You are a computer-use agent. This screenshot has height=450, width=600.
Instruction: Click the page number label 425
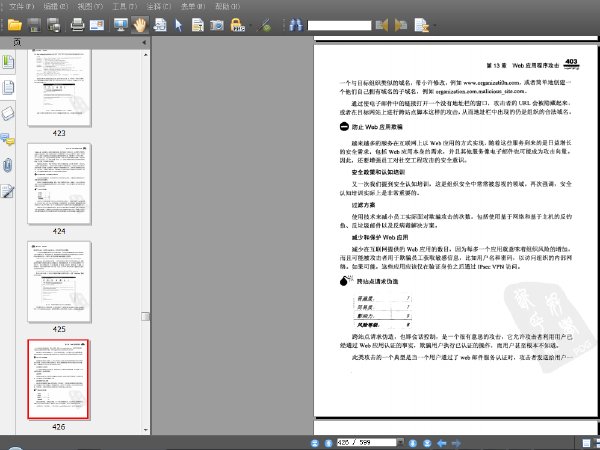(x=59, y=329)
